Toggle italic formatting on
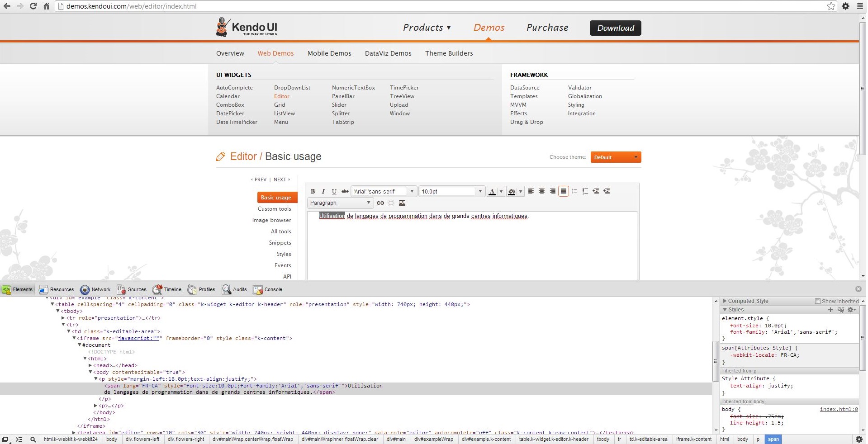The width and height of the screenshot is (868, 444). click(x=323, y=191)
